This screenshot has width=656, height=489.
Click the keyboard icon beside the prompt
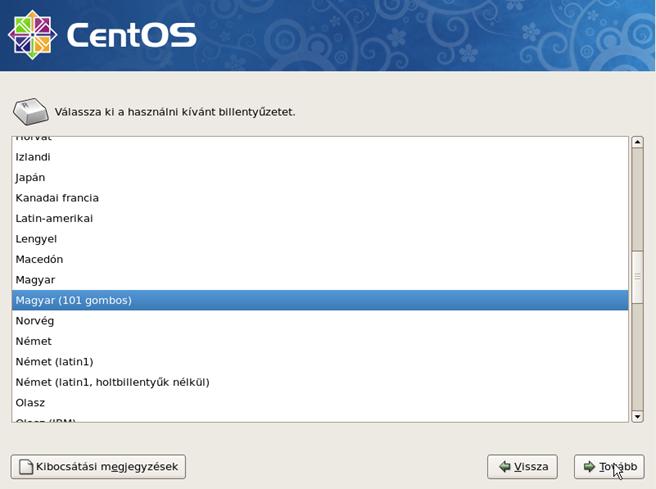point(29,110)
